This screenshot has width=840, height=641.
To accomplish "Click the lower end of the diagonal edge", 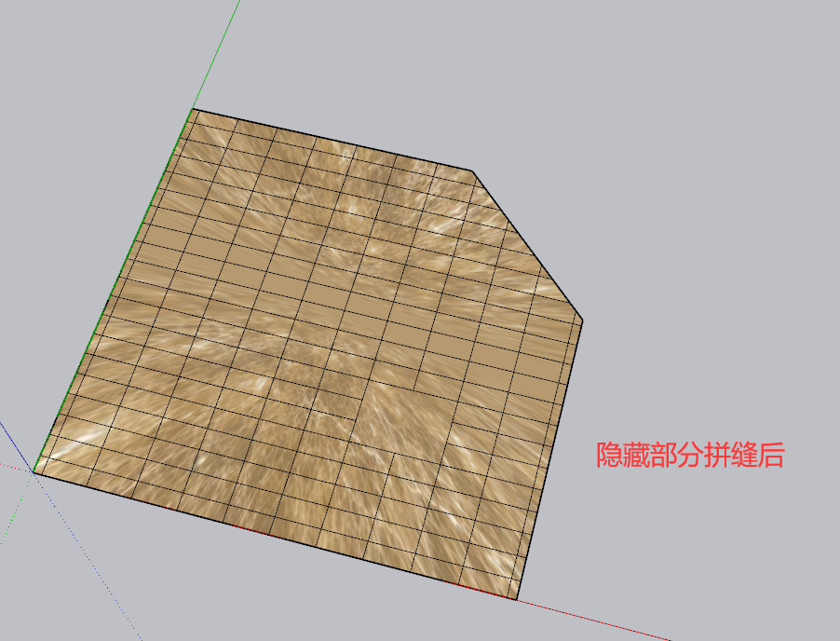I will tap(582, 321).
